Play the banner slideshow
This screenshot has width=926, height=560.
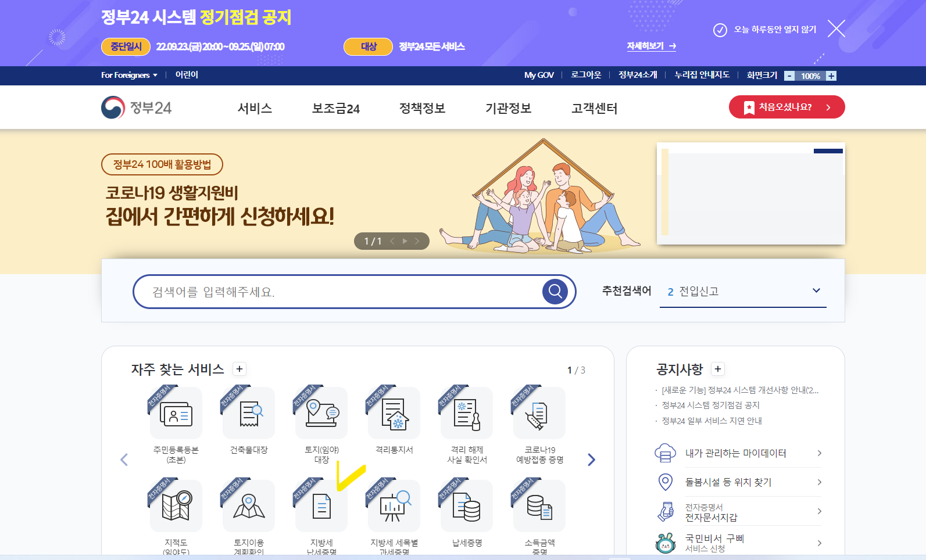(405, 241)
